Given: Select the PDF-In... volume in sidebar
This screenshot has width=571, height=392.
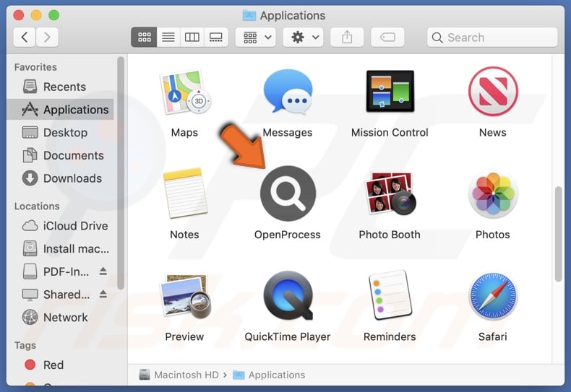Looking at the screenshot, I should pyautogui.click(x=60, y=271).
